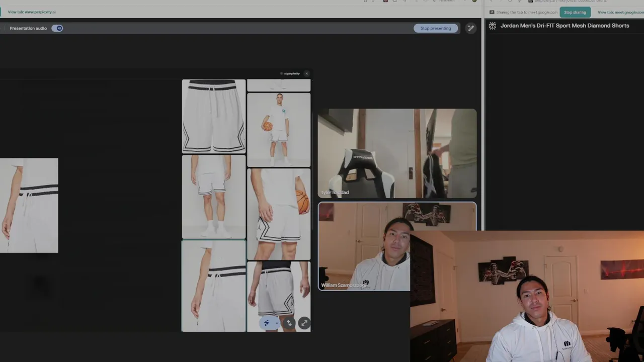Click the blue lightning shortcut icon
The image size is (644, 362).
[x=267, y=323]
